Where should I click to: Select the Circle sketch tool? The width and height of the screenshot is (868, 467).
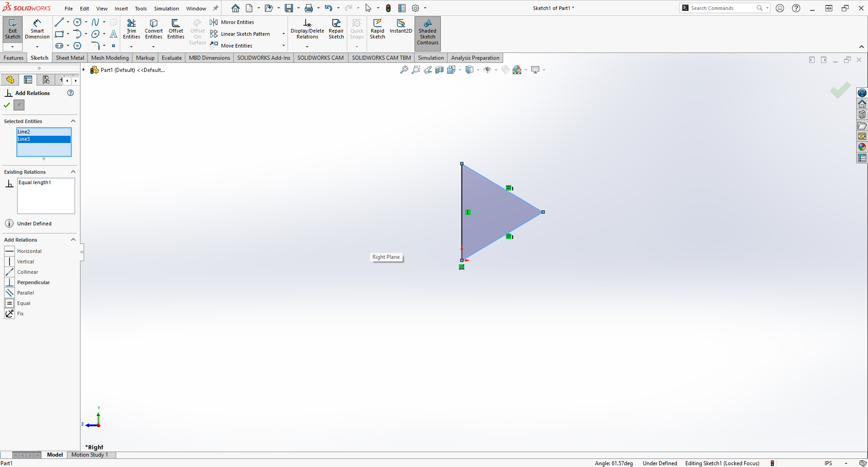[77, 22]
